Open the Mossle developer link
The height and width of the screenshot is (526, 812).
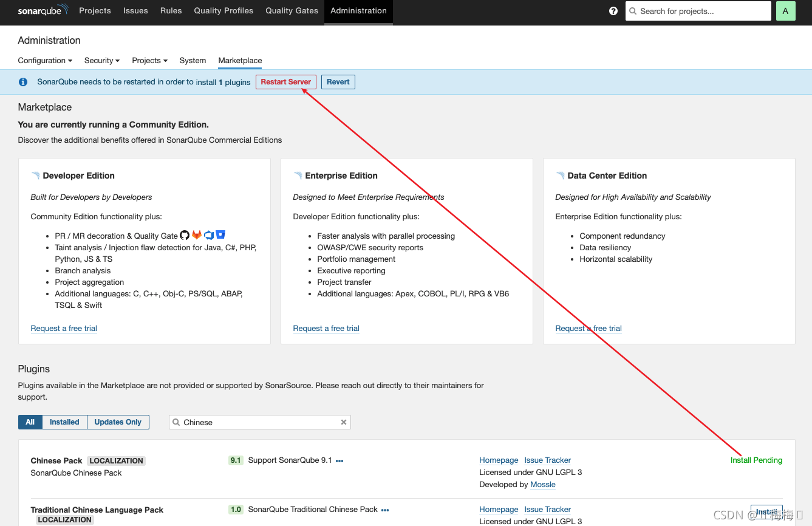pos(543,485)
